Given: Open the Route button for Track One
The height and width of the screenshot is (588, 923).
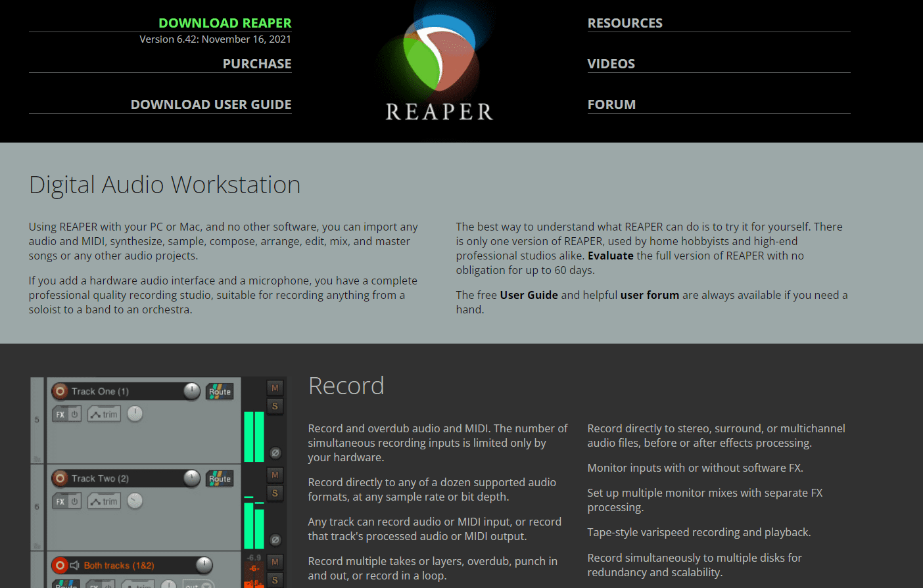Looking at the screenshot, I should tap(219, 391).
